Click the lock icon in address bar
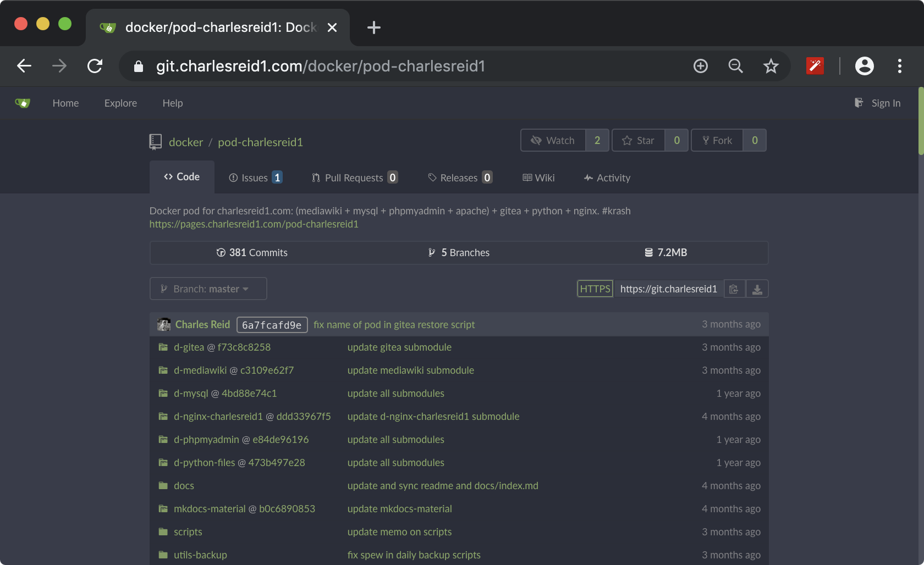The height and width of the screenshot is (565, 924). coord(139,66)
